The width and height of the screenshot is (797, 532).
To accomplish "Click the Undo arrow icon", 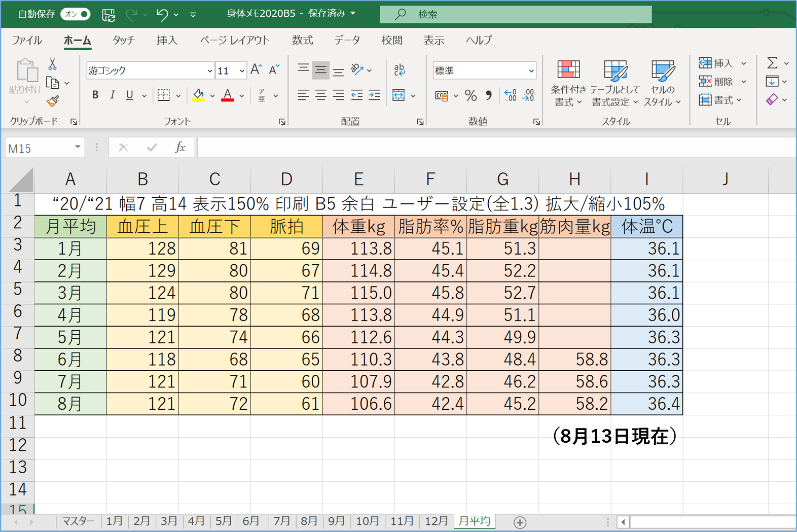I will click(162, 15).
